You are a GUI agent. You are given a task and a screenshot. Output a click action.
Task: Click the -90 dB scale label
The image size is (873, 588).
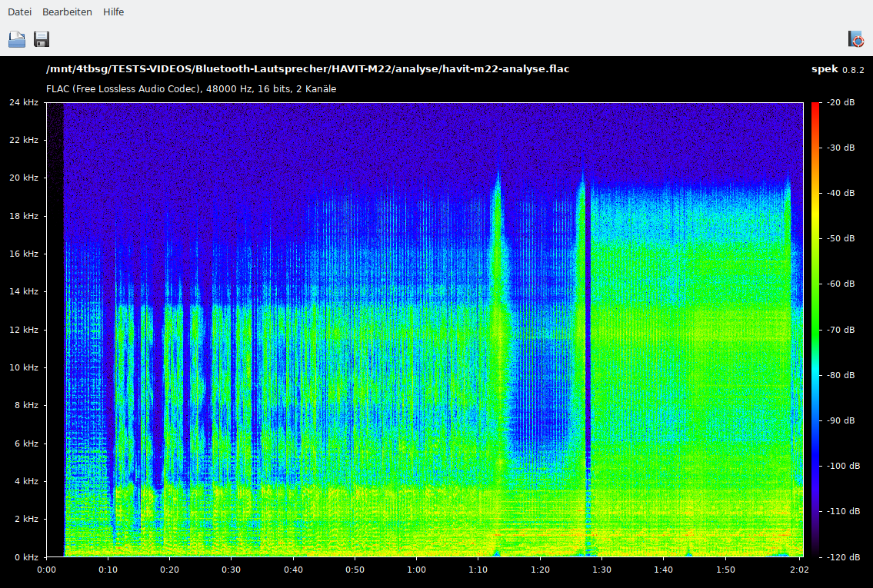click(841, 420)
